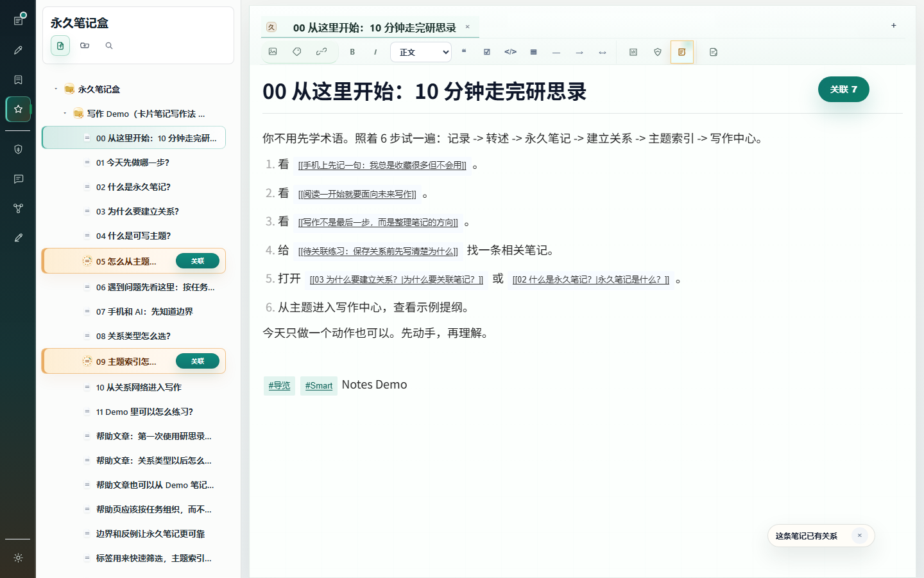
Task: Create a new folder in notebook panel
Action: coord(85,46)
